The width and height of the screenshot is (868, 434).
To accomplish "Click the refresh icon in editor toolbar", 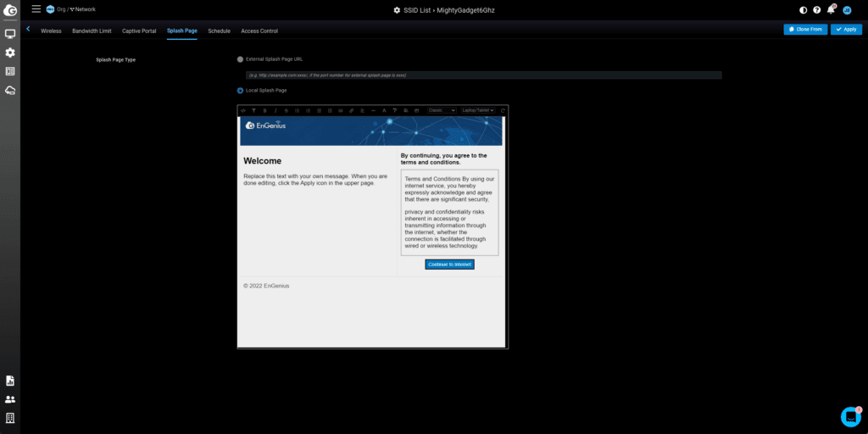I will click(503, 110).
